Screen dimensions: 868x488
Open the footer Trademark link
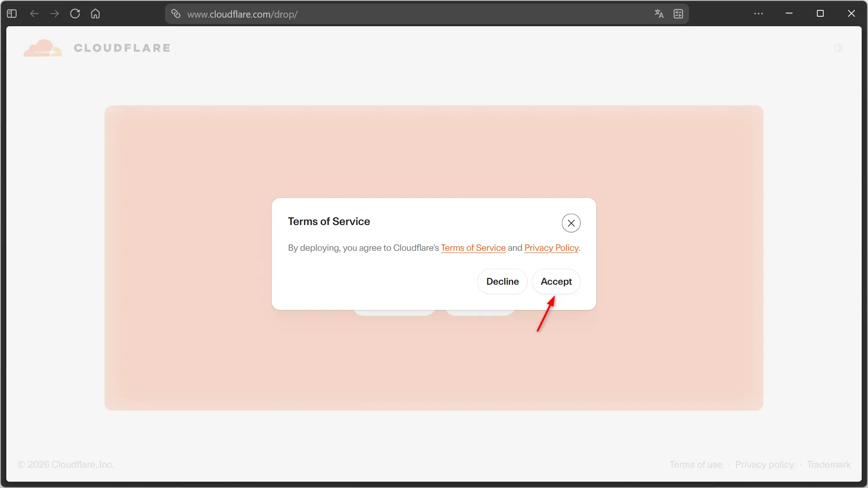click(x=829, y=465)
